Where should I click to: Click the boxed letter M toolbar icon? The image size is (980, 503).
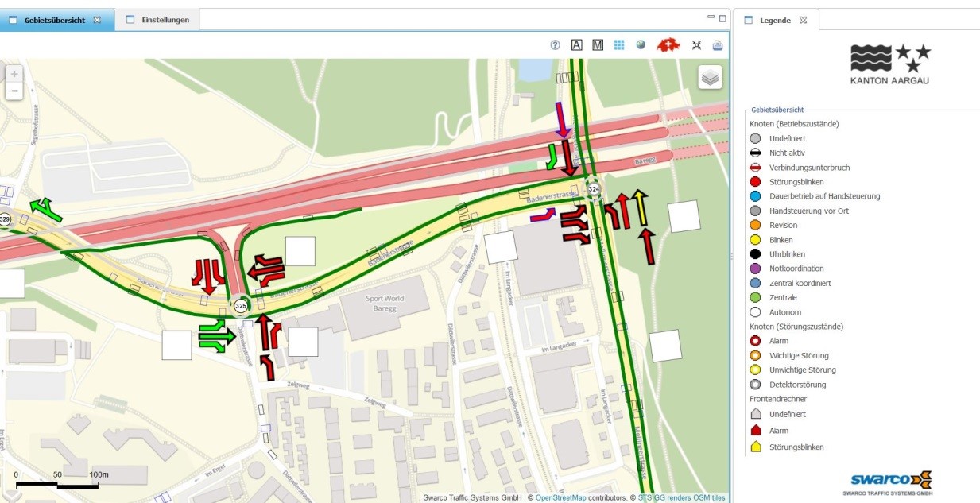[598, 45]
